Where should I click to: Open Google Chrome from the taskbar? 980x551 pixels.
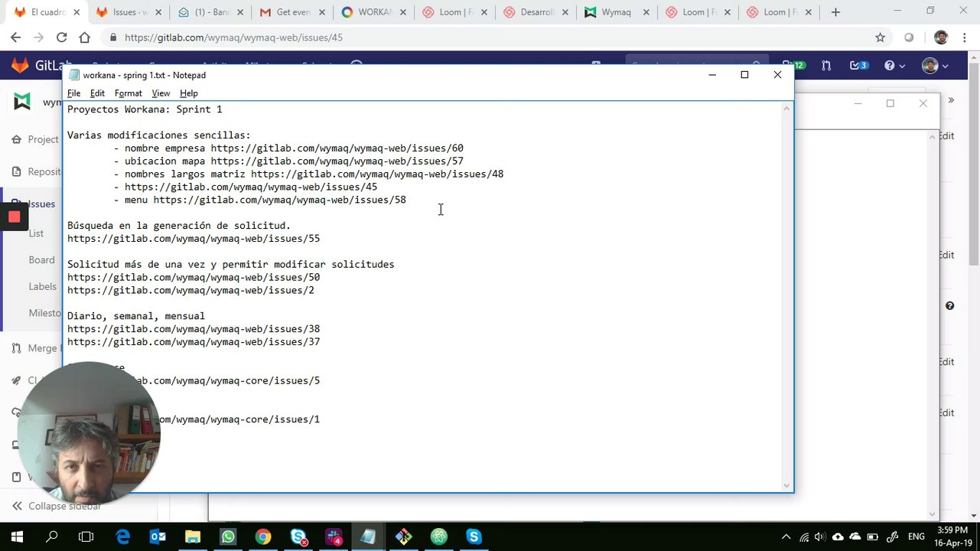coord(262,536)
